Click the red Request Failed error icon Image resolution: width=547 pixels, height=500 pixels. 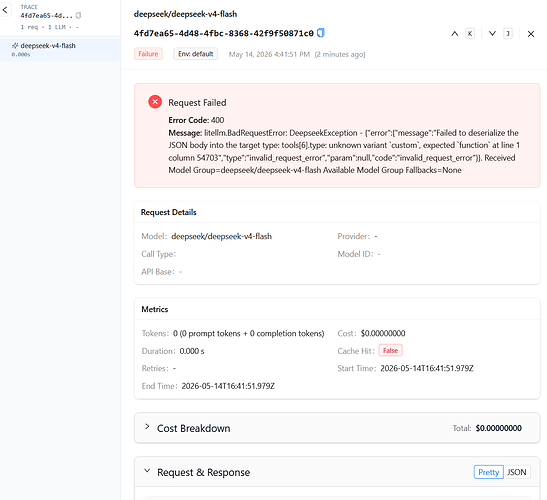pos(155,102)
